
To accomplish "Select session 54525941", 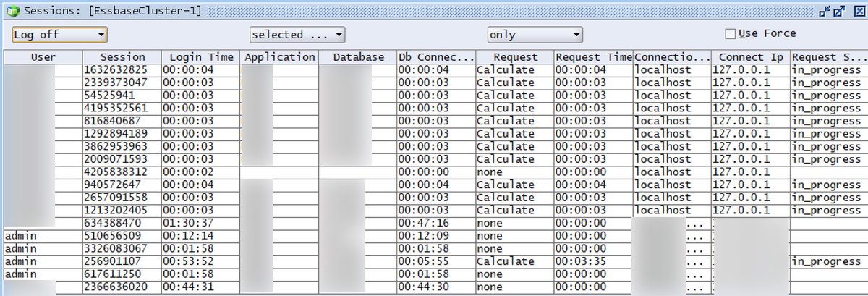I will (x=109, y=96).
